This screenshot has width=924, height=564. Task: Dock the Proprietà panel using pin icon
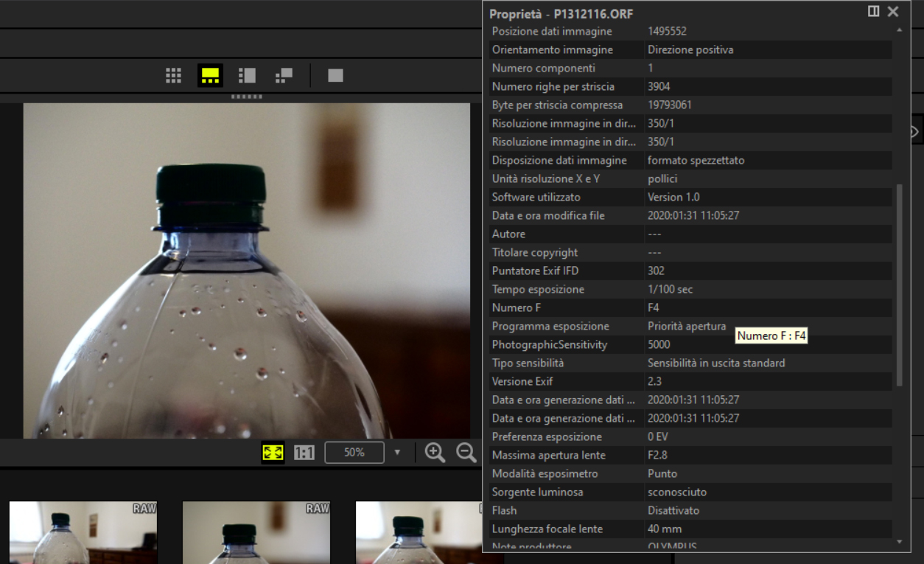point(873,12)
